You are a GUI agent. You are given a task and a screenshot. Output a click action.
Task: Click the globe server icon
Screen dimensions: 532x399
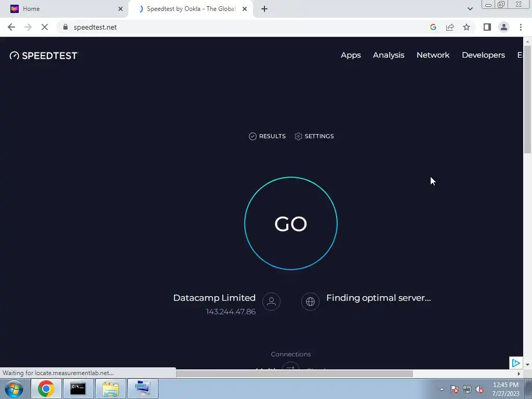tap(310, 301)
